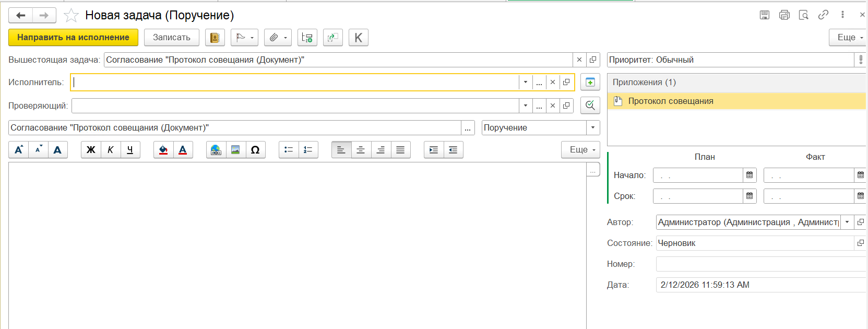Insert picture into the description
The height and width of the screenshot is (329, 868).
coord(235,150)
